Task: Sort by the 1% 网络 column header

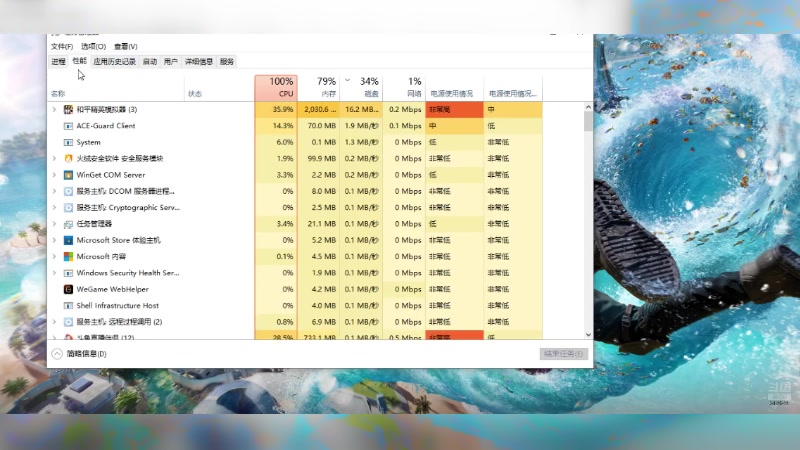Action: [x=404, y=87]
